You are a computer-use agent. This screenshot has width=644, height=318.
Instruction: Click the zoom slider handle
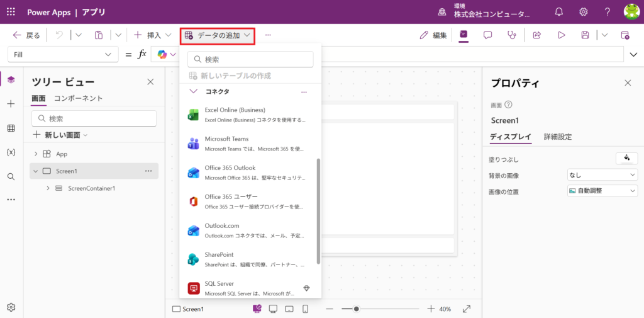click(357, 309)
